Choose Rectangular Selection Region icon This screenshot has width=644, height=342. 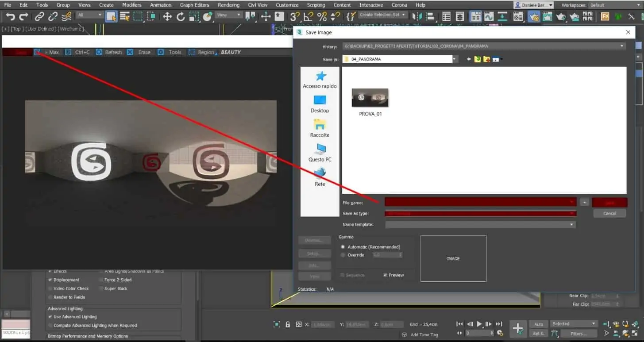click(138, 17)
